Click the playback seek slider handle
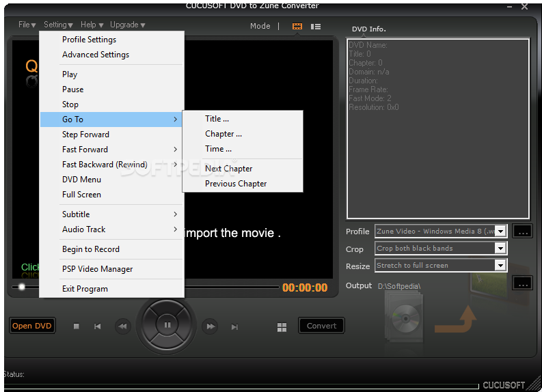 click(22, 287)
